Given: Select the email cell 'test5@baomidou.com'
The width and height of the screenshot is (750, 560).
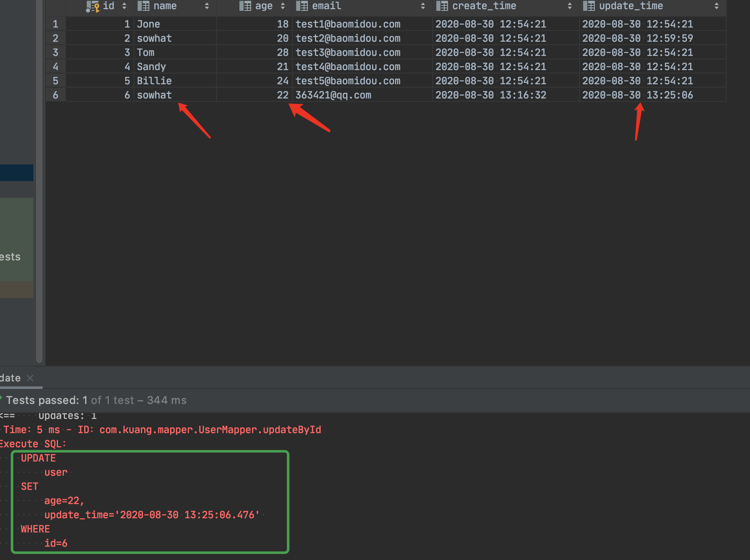Looking at the screenshot, I should pos(362,81).
